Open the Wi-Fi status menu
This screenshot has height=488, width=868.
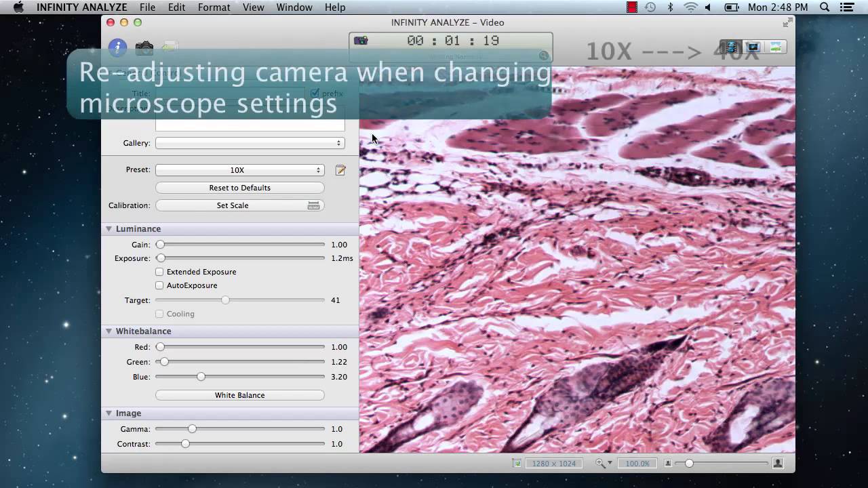(x=690, y=7)
